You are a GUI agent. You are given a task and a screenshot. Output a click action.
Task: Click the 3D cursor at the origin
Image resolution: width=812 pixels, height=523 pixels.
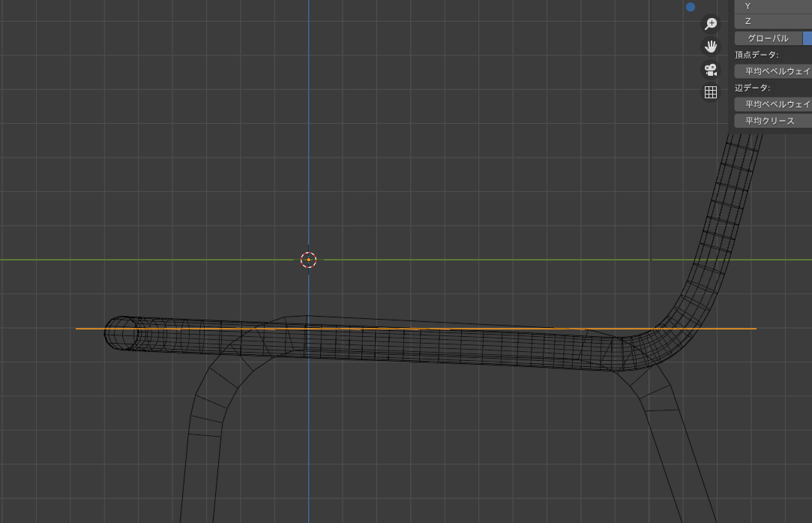point(309,260)
